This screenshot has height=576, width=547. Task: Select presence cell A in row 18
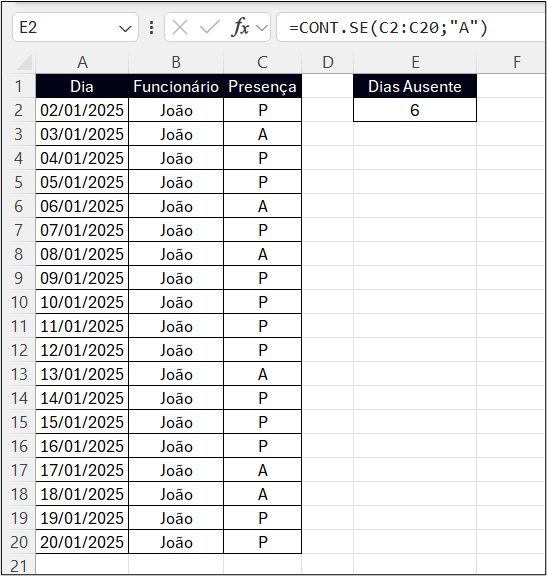[262, 494]
